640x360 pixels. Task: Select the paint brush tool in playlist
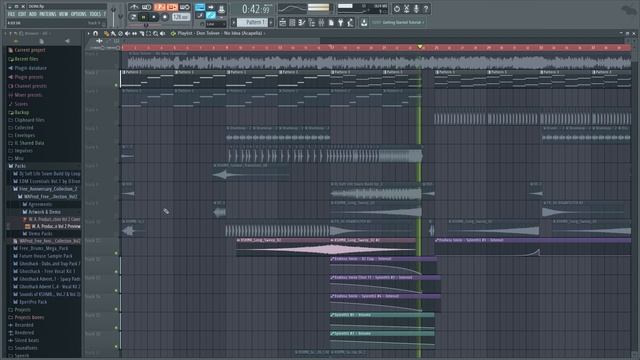pyautogui.click(x=113, y=33)
